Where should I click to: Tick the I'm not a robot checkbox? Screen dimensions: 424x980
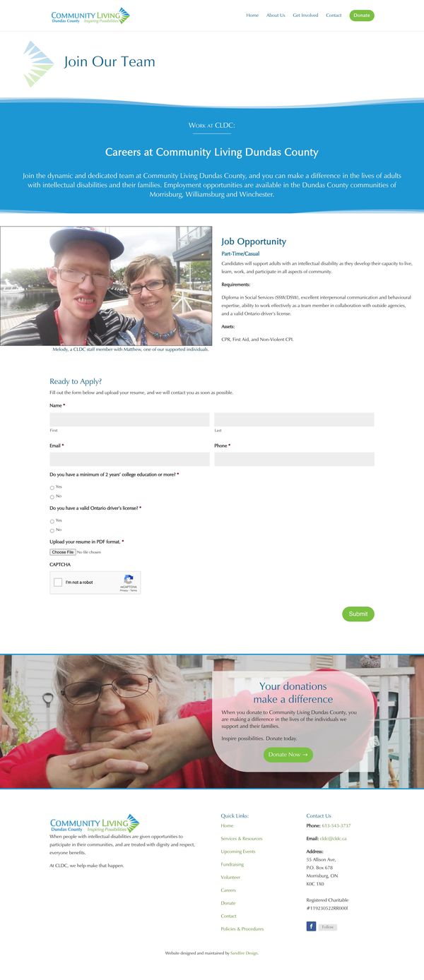point(58,582)
